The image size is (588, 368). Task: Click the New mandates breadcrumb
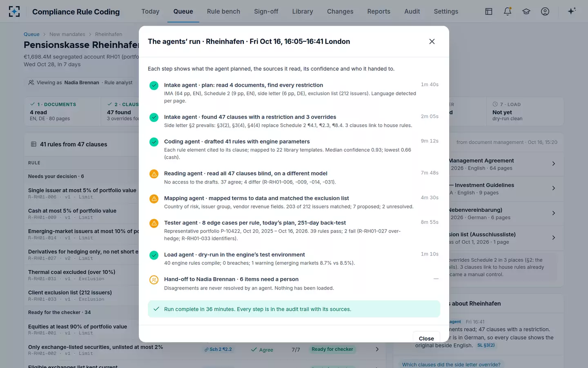tap(67, 34)
